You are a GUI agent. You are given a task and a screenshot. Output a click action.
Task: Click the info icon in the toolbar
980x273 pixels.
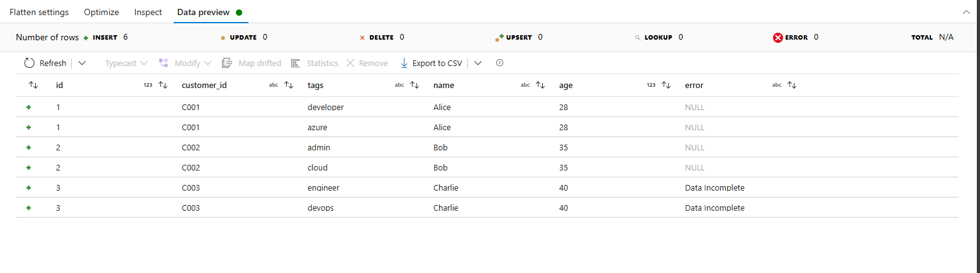pos(500,63)
